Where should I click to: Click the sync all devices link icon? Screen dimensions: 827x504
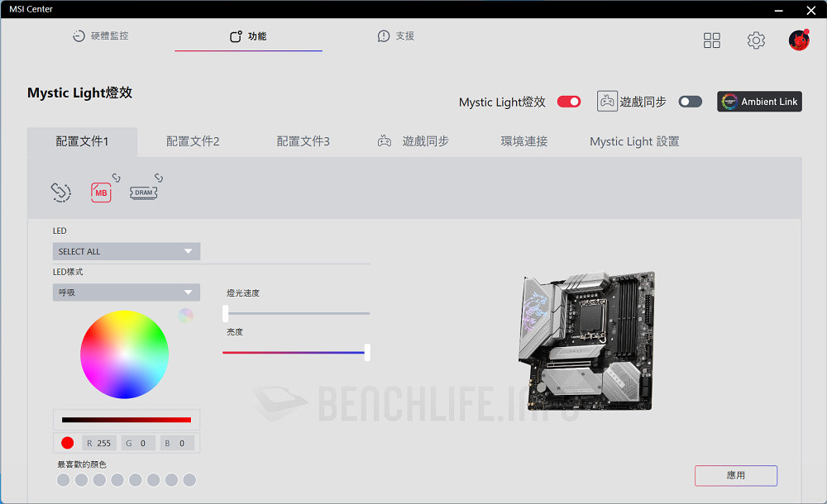60,192
